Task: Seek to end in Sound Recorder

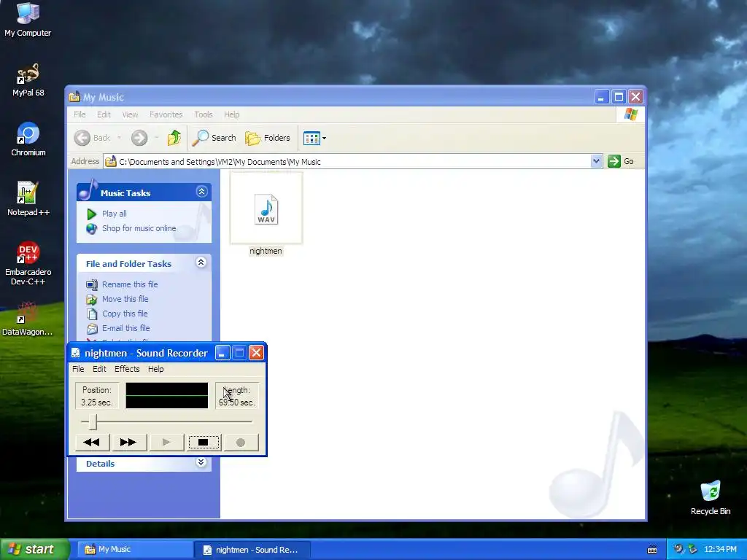Action: point(128,443)
